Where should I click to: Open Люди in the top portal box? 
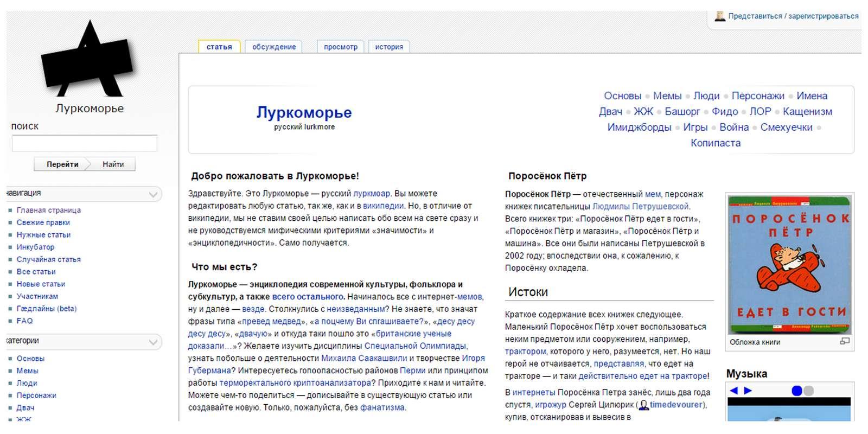pyautogui.click(x=706, y=96)
